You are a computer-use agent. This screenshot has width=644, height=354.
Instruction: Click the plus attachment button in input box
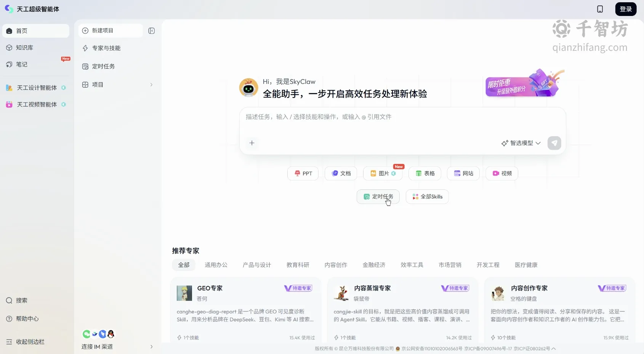tap(252, 143)
